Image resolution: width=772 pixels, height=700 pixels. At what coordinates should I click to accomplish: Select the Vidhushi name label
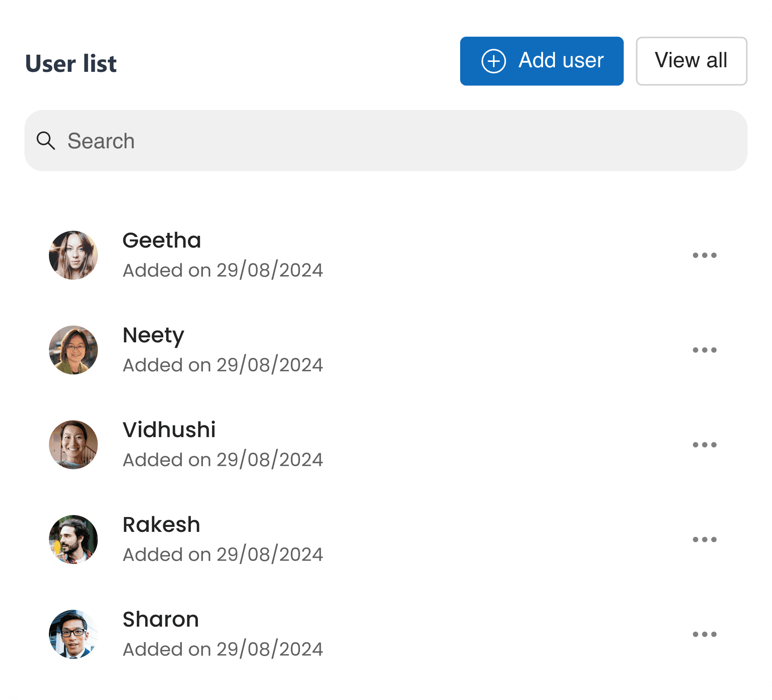(169, 429)
